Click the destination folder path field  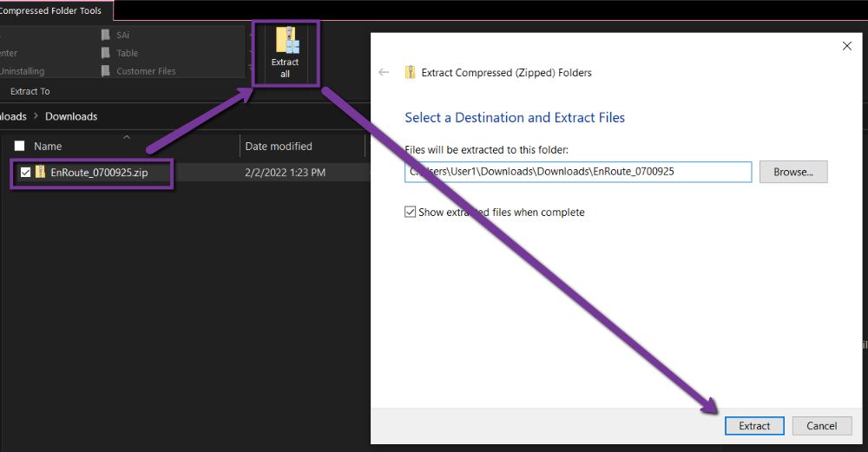tap(578, 172)
